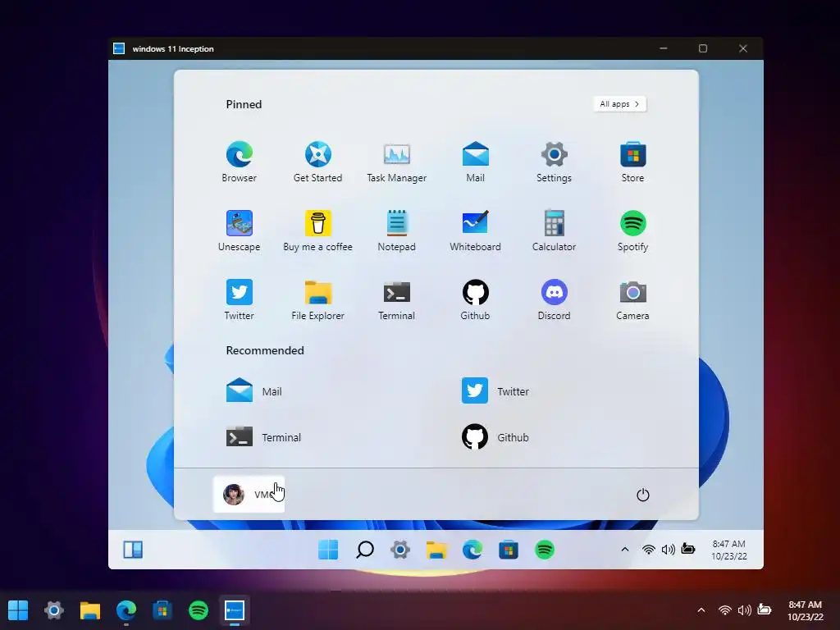The height and width of the screenshot is (630, 840).
Task: Launch the Get Started app
Action: point(317,162)
